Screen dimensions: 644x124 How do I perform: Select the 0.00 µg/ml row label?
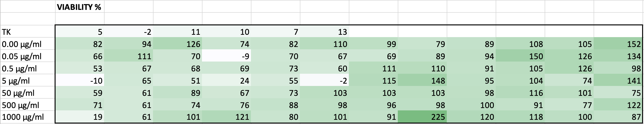(28, 44)
